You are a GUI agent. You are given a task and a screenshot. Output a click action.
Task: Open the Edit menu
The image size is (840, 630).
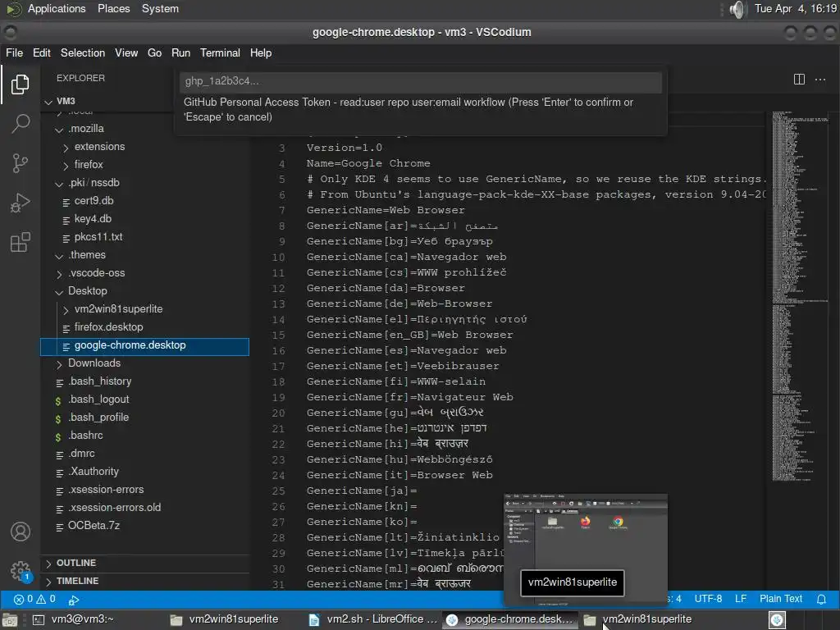pos(41,52)
